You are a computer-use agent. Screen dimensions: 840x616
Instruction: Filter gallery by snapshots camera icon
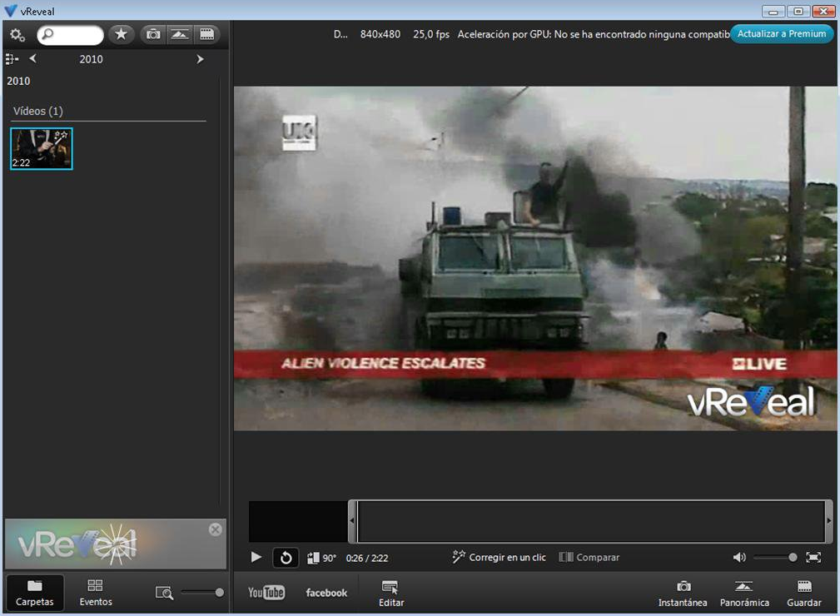(153, 34)
